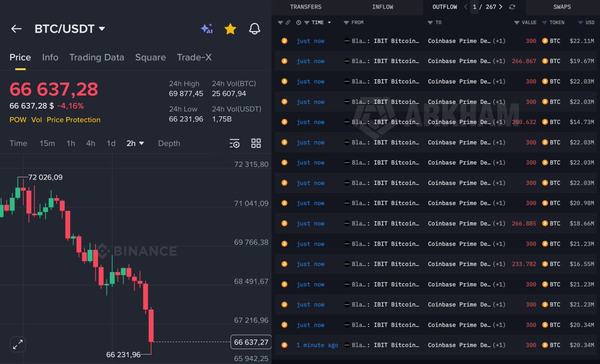Viewport: 600px width, 364px height.
Task: Open the Binance AI assistant icon
Action: click(x=206, y=28)
